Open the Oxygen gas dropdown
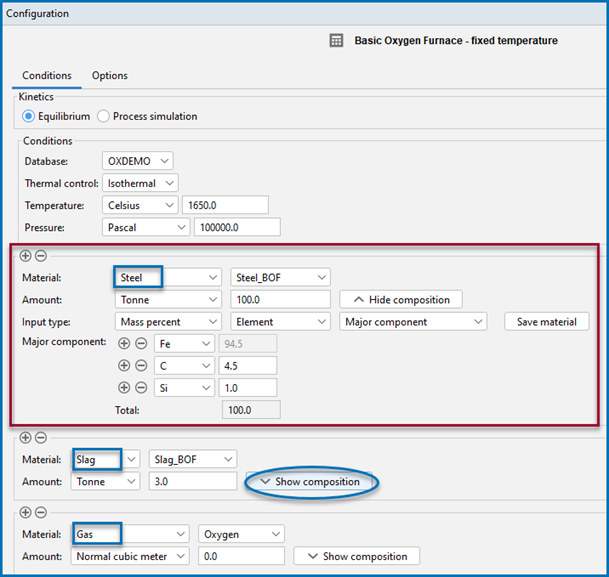 [x=241, y=534]
